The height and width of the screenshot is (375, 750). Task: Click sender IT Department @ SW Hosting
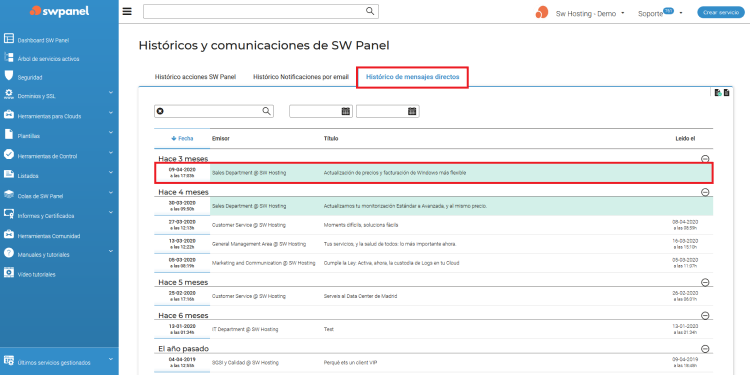(x=245, y=330)
